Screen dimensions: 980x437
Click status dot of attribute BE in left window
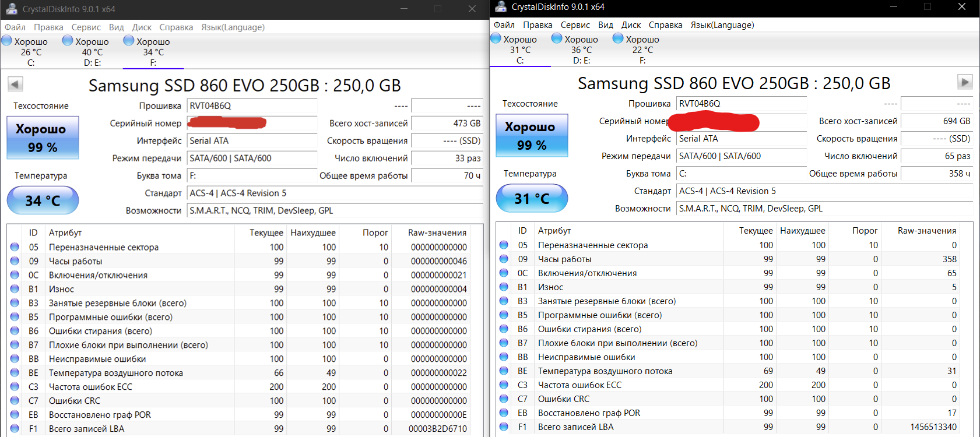[15, 373]
